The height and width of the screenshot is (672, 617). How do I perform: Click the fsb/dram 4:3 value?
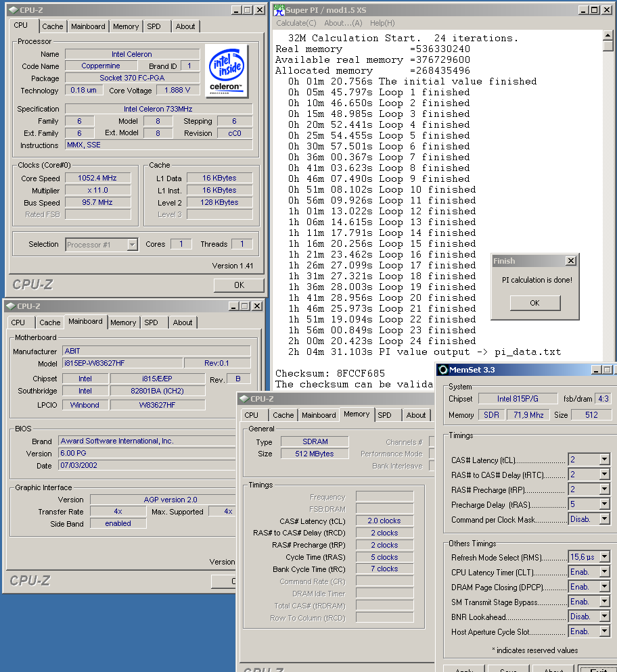click(603, 399)
